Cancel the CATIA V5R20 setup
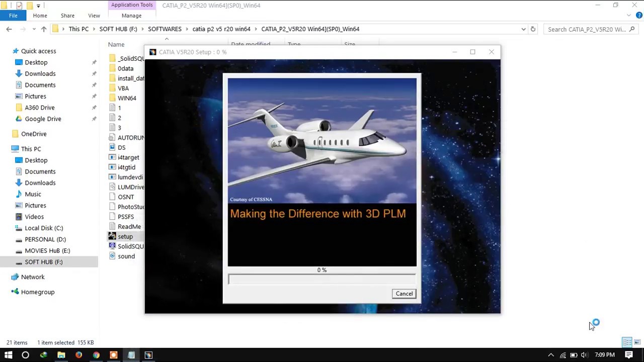Image resolution: width=644 pixels, height=362 pixels. click(x=404, y=294)
